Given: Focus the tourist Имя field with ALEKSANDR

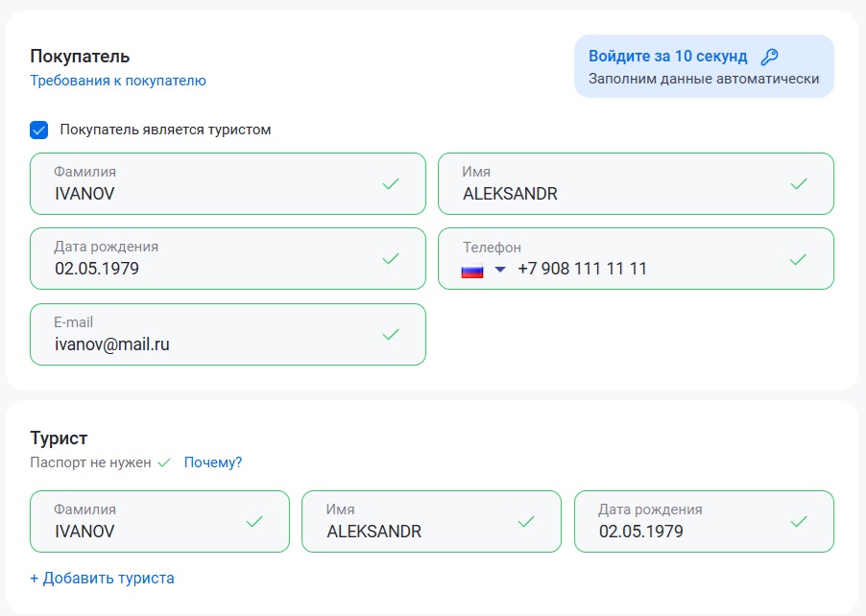Looking at the screenshot, I should click(431, 522).
